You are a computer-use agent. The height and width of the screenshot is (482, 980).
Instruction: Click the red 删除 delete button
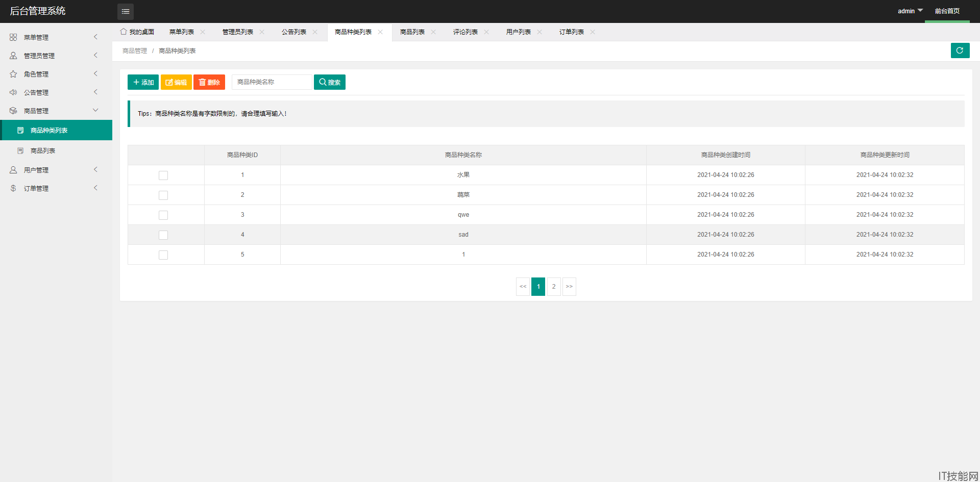click(x=209, y=82)
